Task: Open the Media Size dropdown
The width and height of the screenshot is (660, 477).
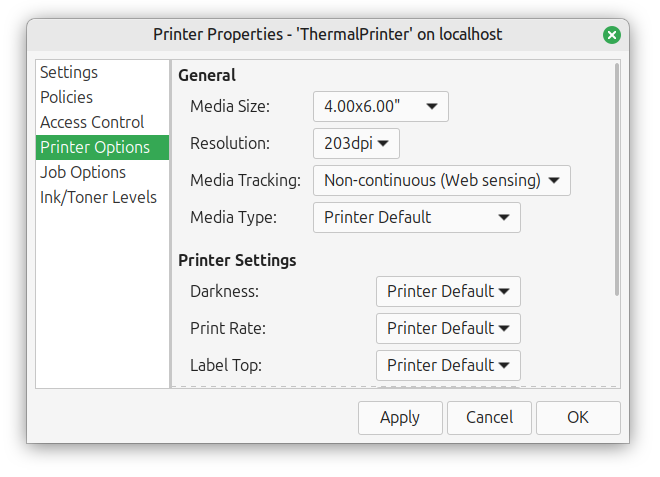Action: [x=380, y=106]
